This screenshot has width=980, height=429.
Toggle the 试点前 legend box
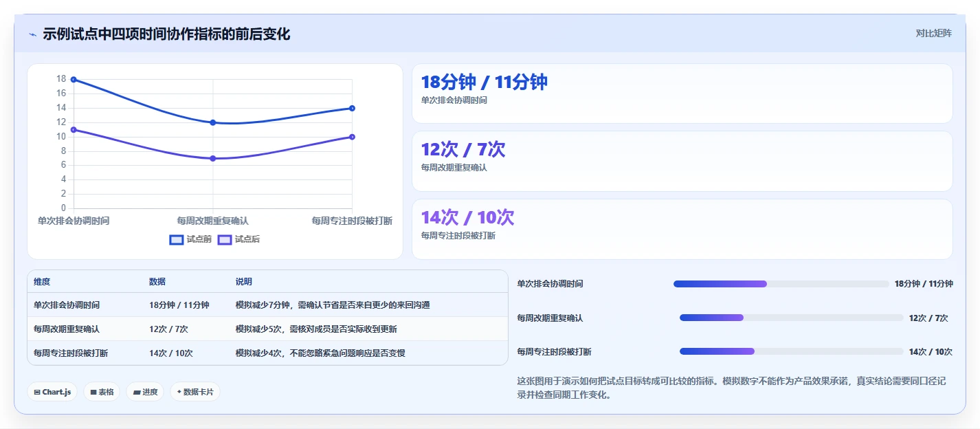[177, 239]
